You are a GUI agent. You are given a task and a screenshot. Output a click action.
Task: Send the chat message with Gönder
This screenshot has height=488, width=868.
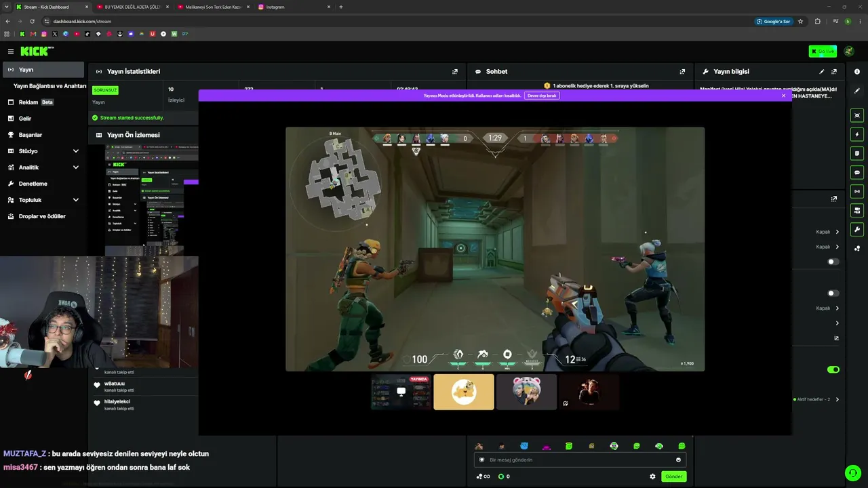pyautogui.click(x=673, y=476)
